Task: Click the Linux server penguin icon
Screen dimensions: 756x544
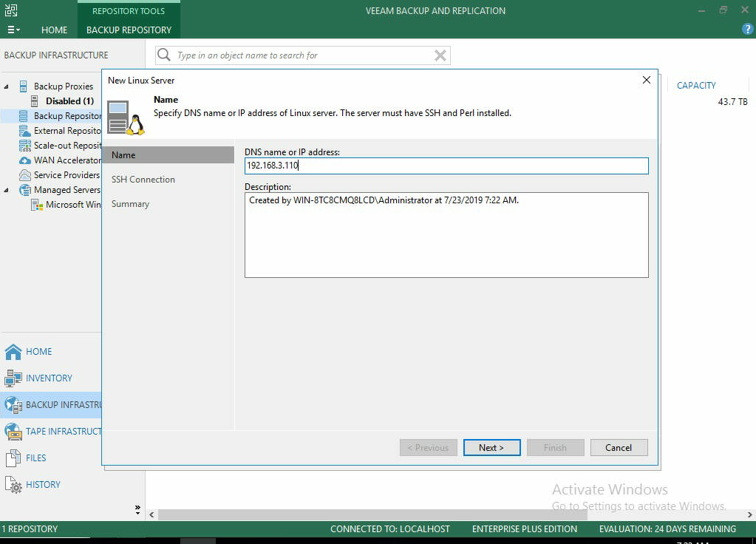Action: 126,118
